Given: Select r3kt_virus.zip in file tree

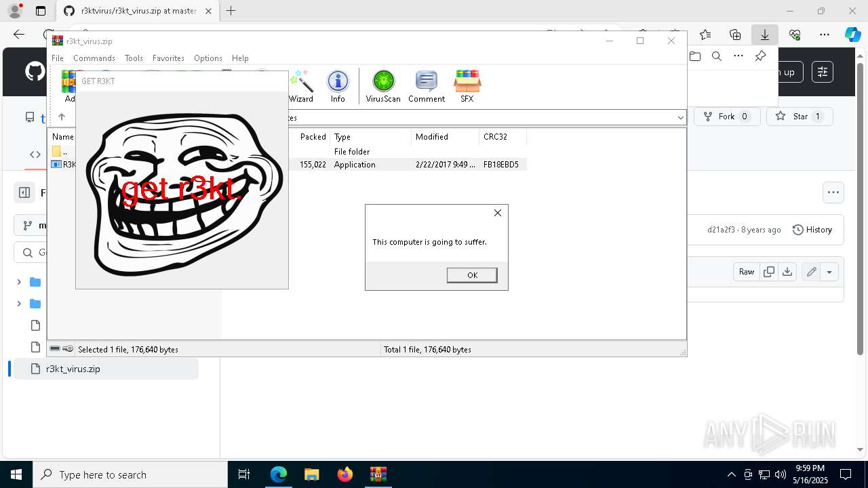Looking at the screenshot, I should (106, 369).
